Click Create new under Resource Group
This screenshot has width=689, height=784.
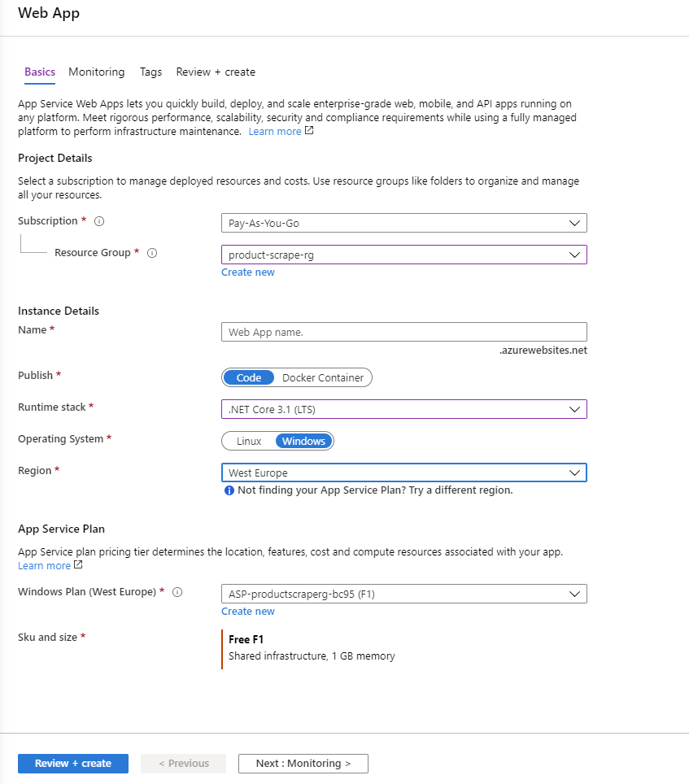(248, 272)
